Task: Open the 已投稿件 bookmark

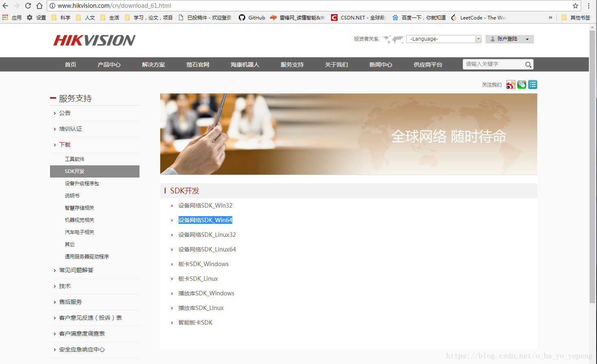Action: pyautogui.click(x=205, y=17)
